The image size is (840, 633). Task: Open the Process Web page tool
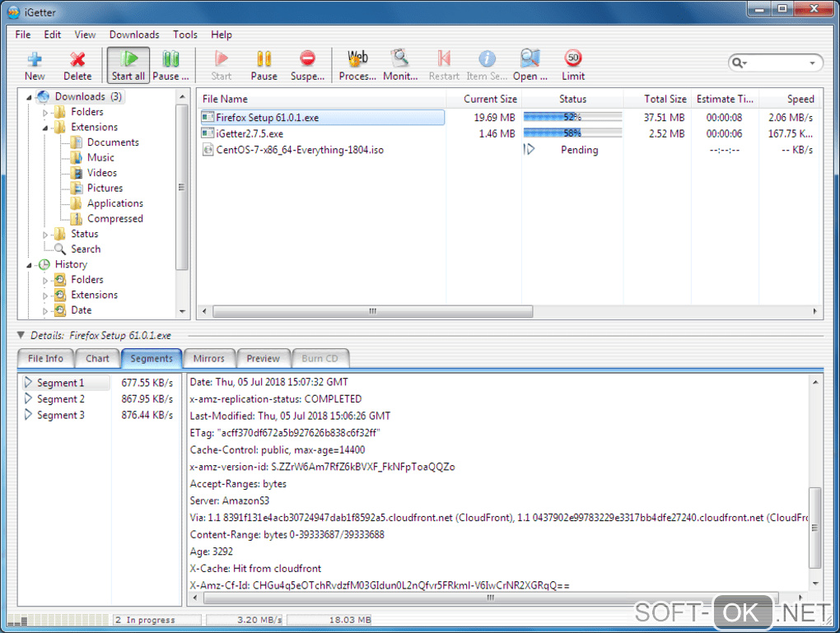coord(357,65)
